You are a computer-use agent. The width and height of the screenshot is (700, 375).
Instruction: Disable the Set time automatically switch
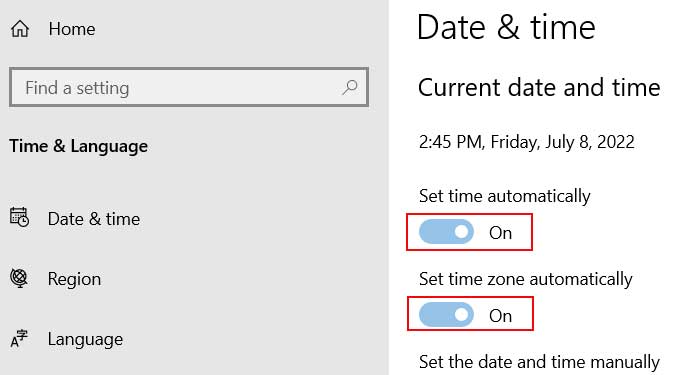point(446,232)
